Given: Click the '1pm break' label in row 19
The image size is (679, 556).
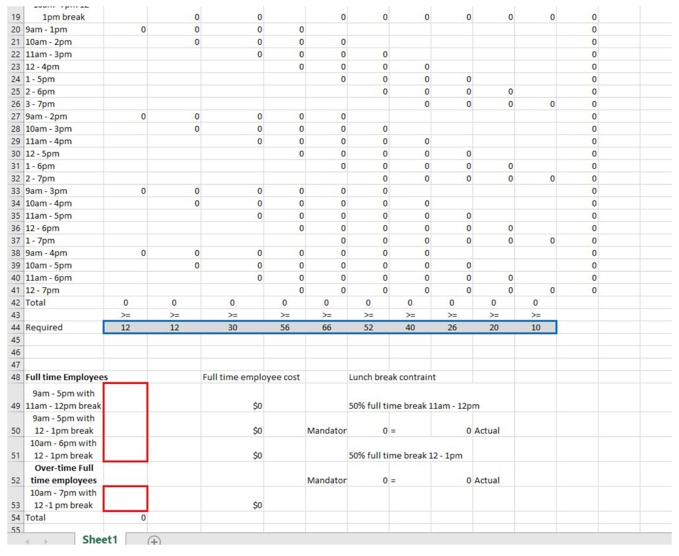Looking at the screenshot, I should [x=63, y=17].
